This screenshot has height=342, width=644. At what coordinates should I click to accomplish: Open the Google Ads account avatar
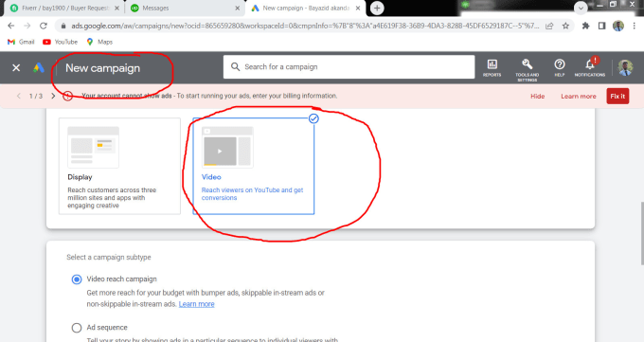[625, 68]
